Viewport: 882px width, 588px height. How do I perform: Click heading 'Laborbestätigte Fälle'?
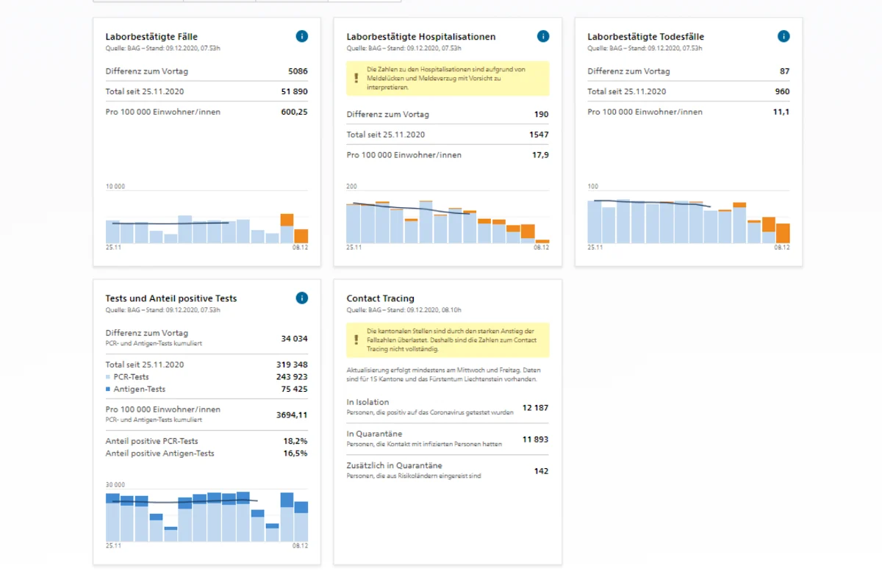151,37
